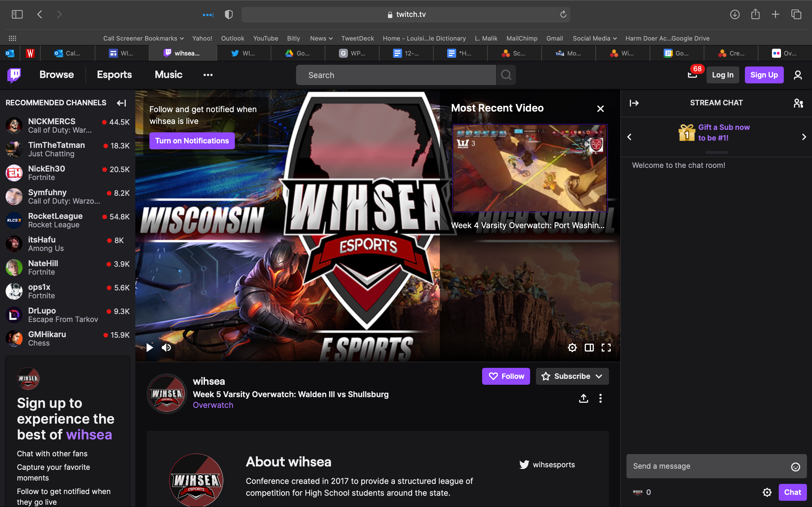Open the chat settings gear
Screen dimensions: 812x507
(767, 492)
